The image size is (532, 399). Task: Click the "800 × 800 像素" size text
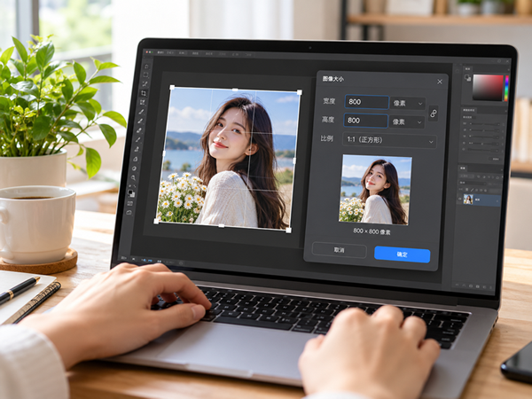372,231
